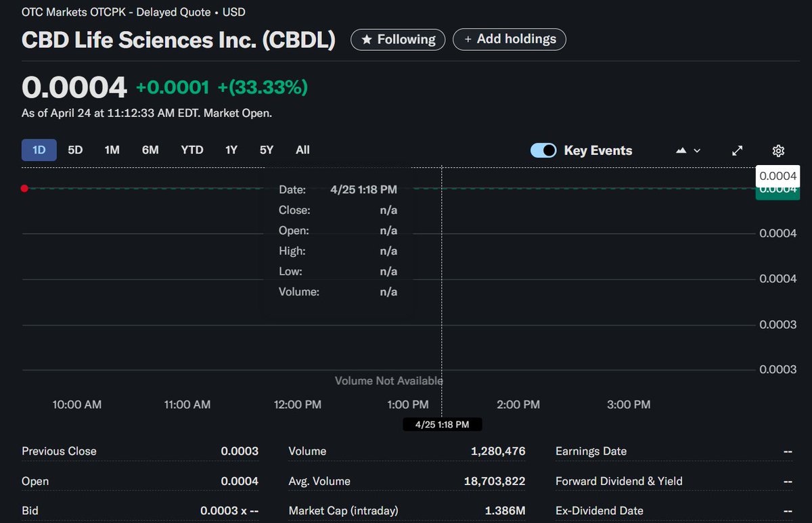Viewport: 812px width, 523px height.
Task: Click the current price 0.0004
Action: click(74, 87)
